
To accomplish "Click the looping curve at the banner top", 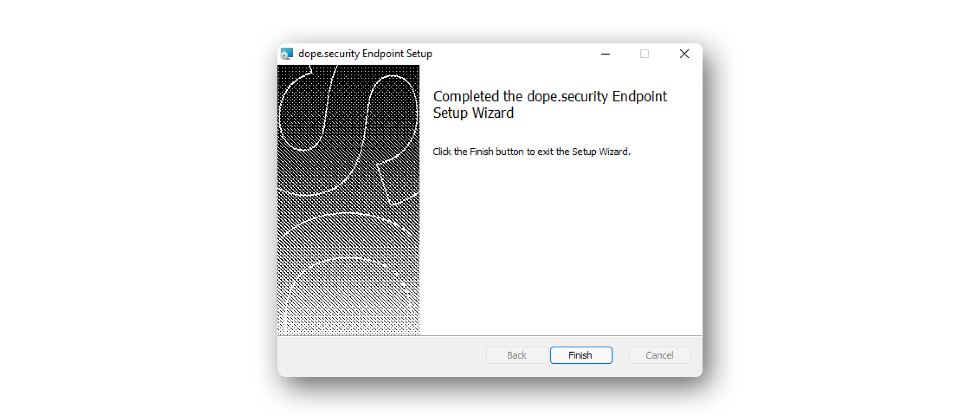I will pyautogui.click(x=388, y=115).
